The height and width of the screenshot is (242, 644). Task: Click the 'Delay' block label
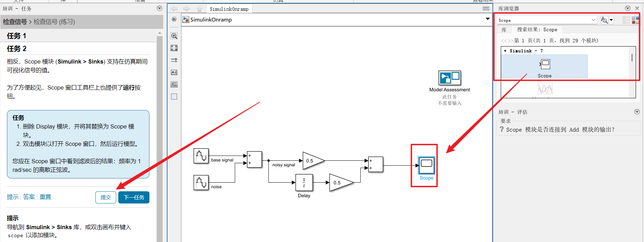pos(304,195)
